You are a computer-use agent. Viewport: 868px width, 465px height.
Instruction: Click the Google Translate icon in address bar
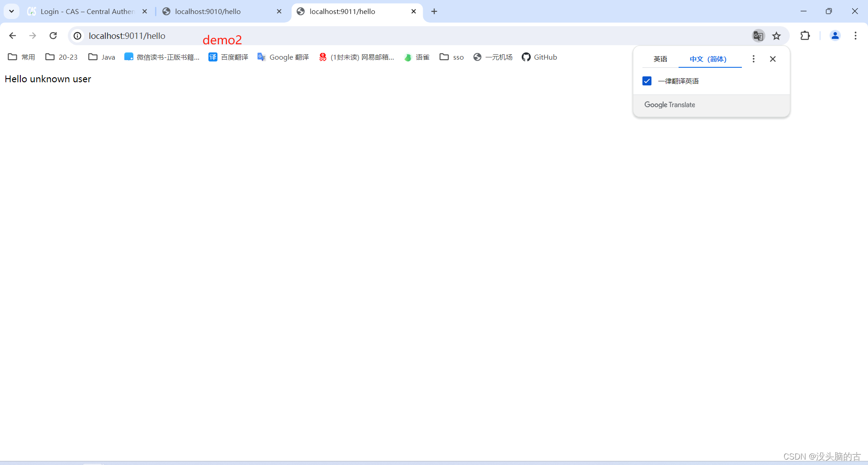pos(758,36)
